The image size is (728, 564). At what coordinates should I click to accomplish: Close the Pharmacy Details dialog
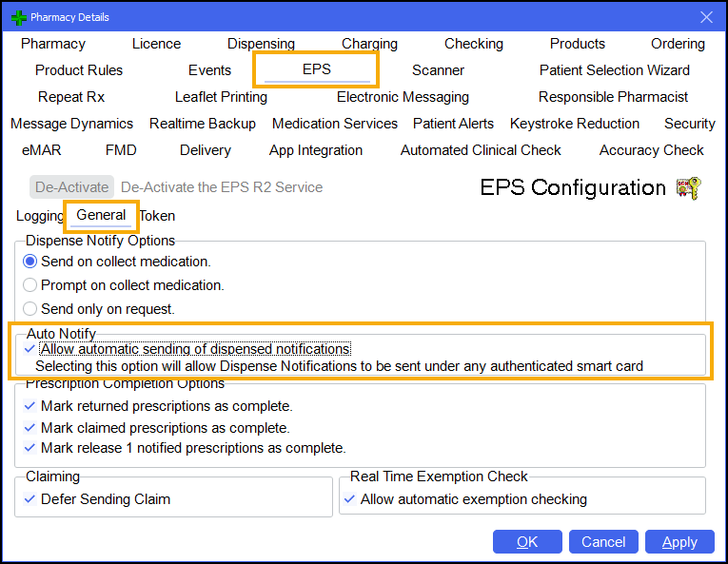(x=706, y=17)
